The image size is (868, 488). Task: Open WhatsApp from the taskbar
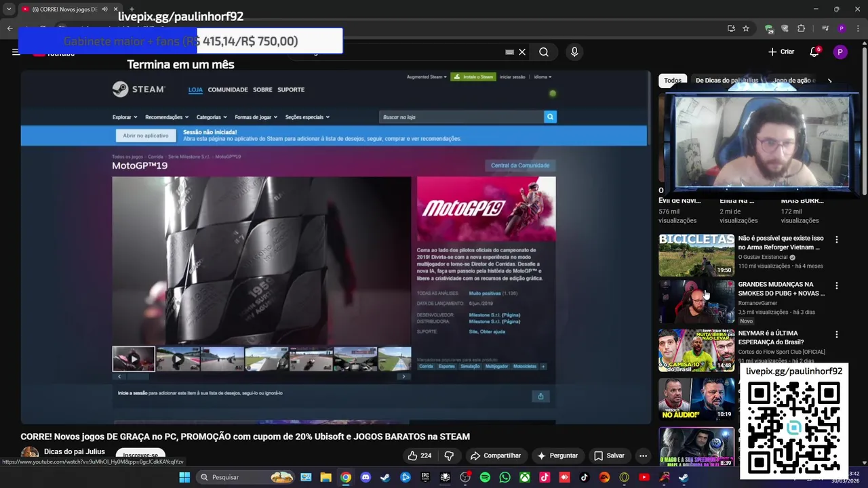pyautogui.click(x=505, y=477)
